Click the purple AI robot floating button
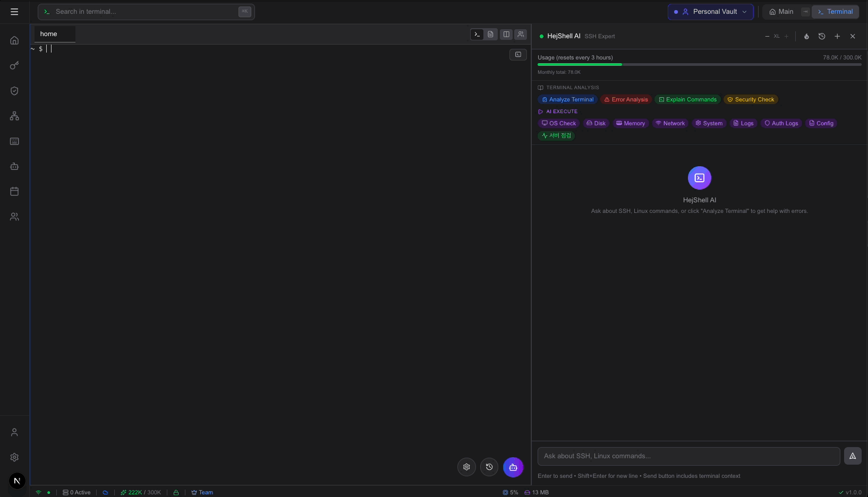Image resolution: width=868 pixels, height=497 pixels. coord(513,467)
